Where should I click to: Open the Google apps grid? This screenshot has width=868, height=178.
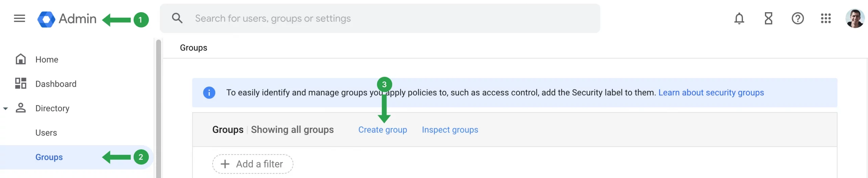(x=826, y=18)
